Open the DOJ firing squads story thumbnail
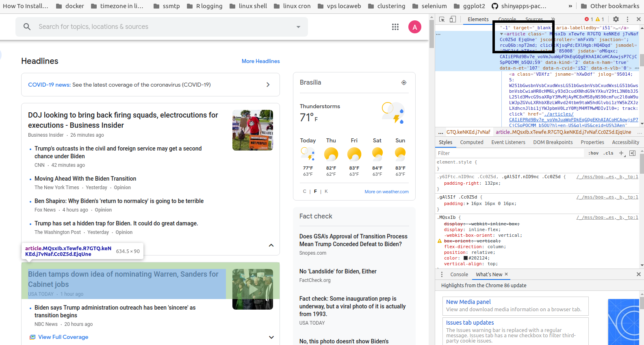Image resolution: width=644 pixels, height=345 pixels. (253, 130)
